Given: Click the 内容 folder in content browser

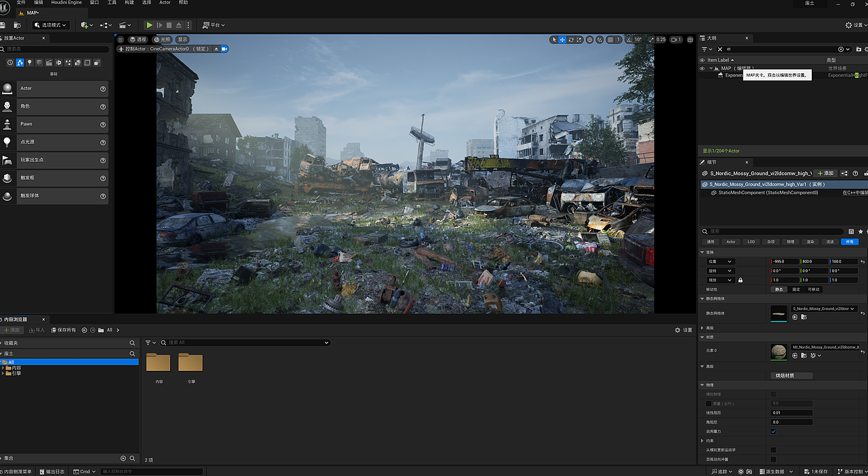Looking at the screenshot, I should [159, 368].
